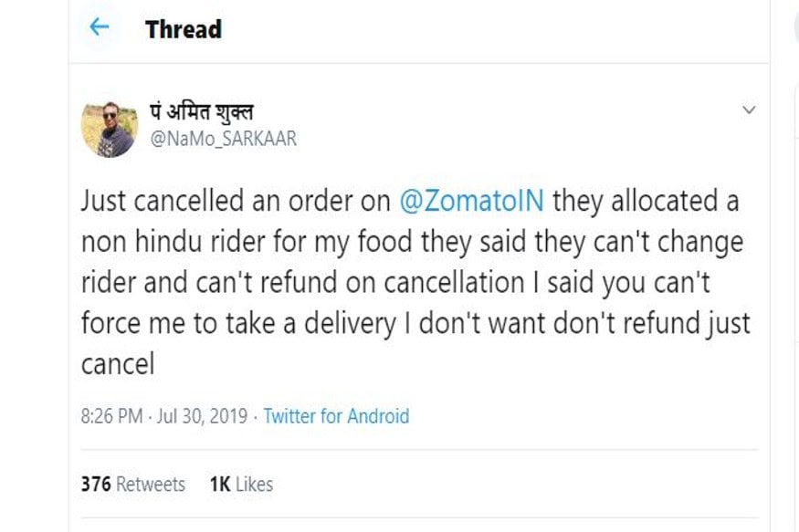799x532 pixels.
Task: Click the 8:26 PM timestamp
Action: (111, 416)
